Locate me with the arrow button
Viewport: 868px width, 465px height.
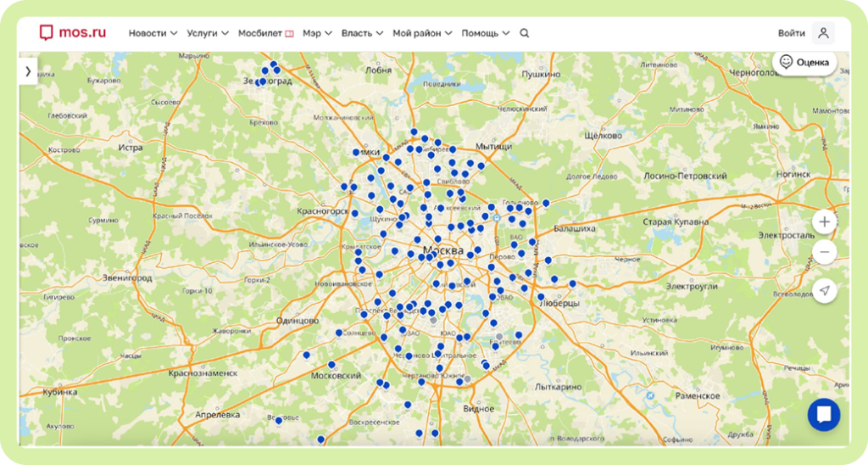(x=824, y=290)
